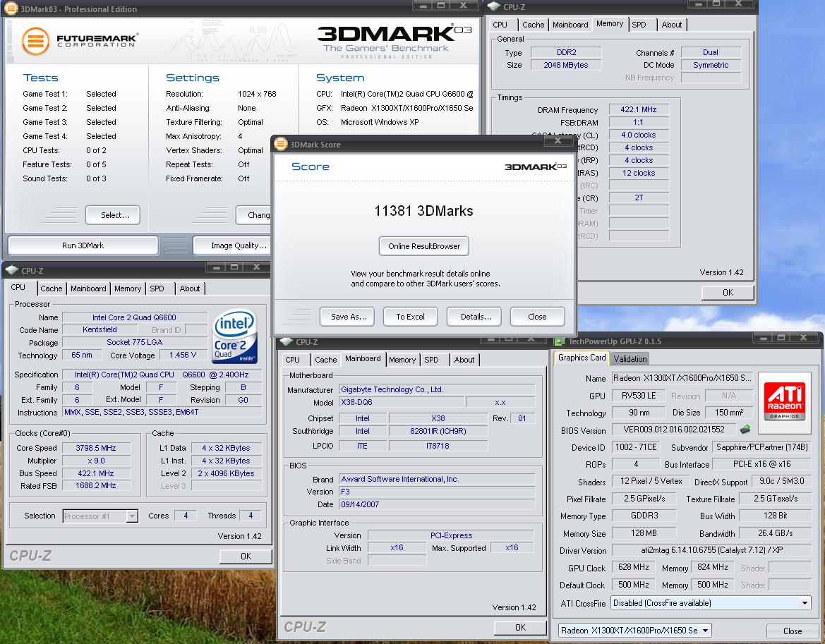Image resolution: width=825 pixels, height=644 pixels.
Task: Click the Gigabyte Technology manufacturer field
Action: tap(437, 389)
